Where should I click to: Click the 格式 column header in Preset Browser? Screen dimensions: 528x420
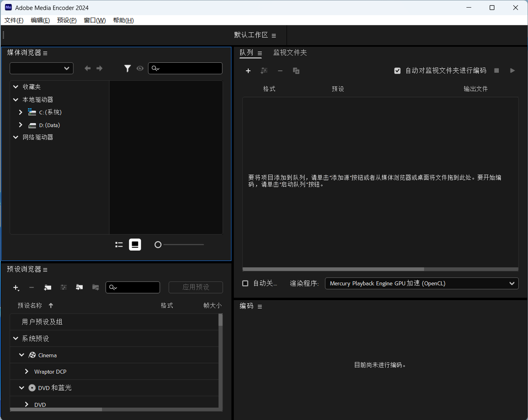(167, 305)
